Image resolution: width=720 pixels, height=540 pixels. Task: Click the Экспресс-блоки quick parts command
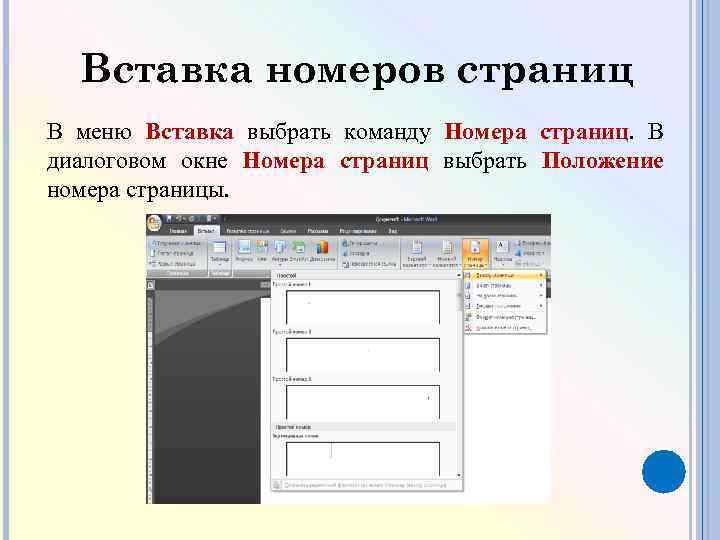[533, 243]
